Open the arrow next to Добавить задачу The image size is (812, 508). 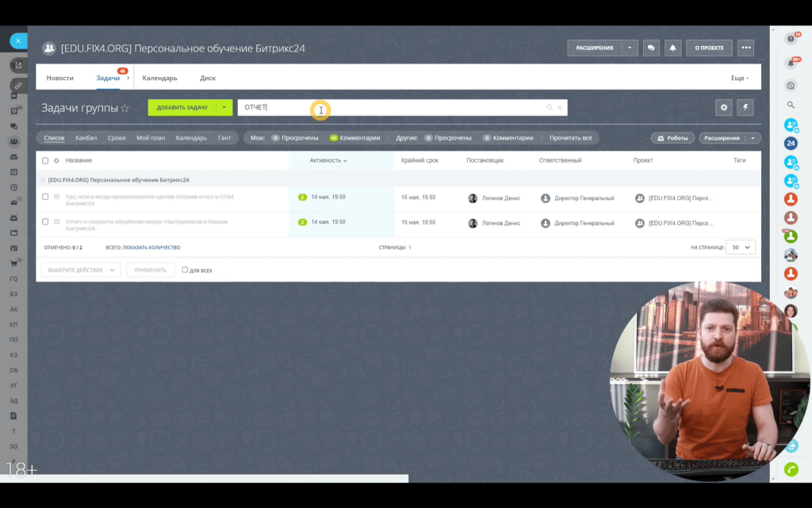[x=224, y=107]
